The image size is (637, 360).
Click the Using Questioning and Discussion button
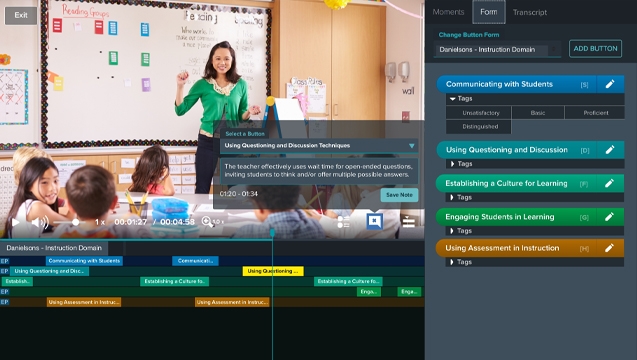[x=516, y=150]
